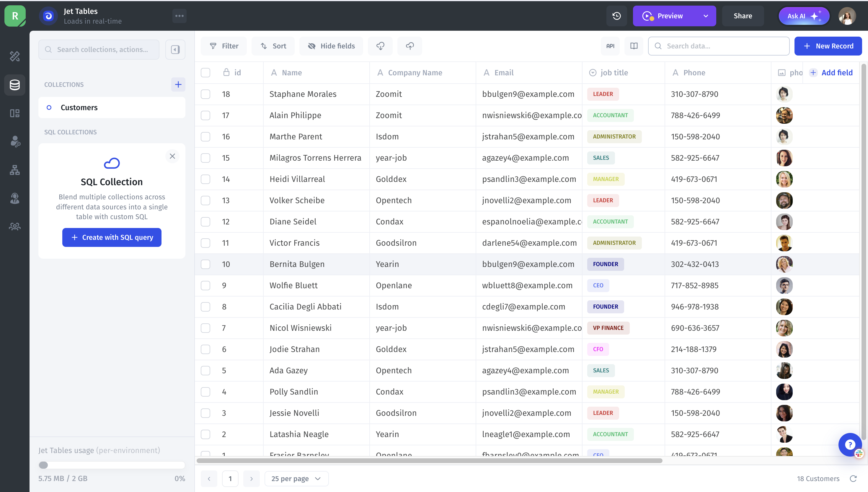The height and width of the screenshot is (492, 868).
Task: Click the help question mark bubble
Action: tap(849, 444)
